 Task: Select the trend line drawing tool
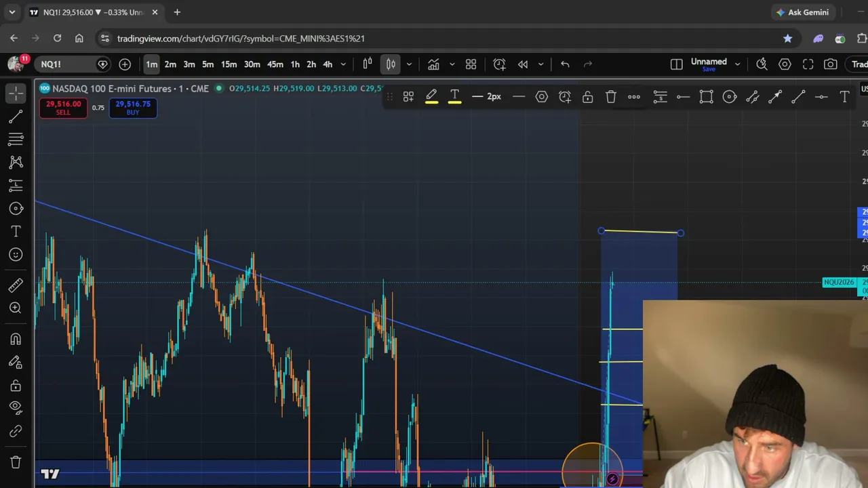tap(16, 117)
